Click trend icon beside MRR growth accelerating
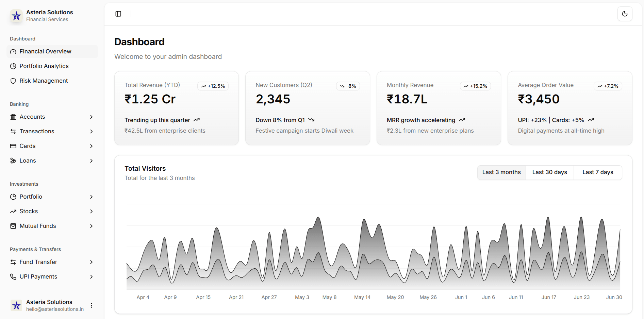This screenshot has width=644, height=319. pos(462,120)
